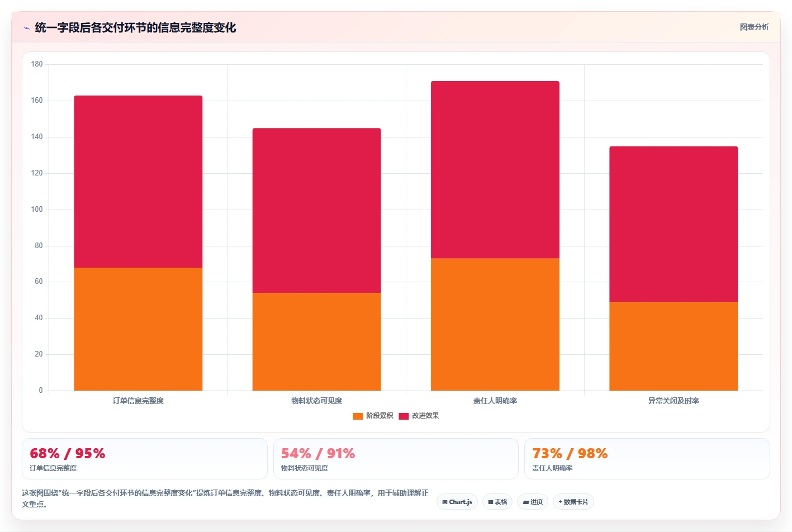Image resolution: width=792 pixels, height=532 pixels.
Task: Select the 进度 tag chip
Action: tap(533, 502)
